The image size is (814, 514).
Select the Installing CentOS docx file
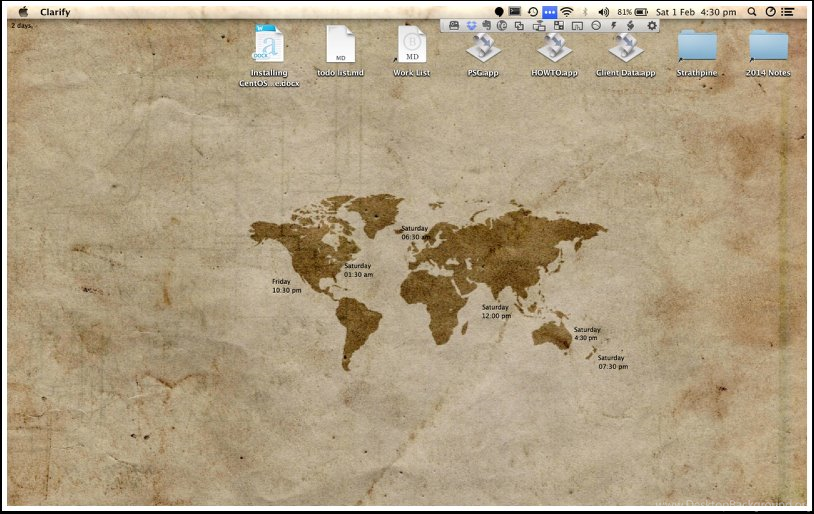click(x=268, y=46)
